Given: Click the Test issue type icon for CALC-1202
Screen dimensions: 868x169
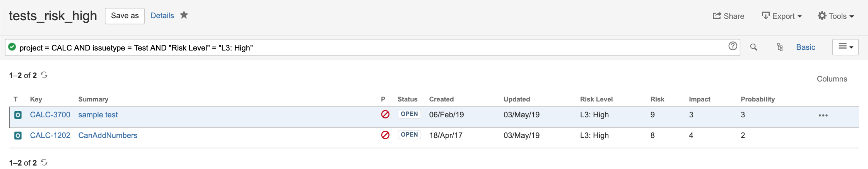Looking at the screenshot, I should click(17, 136).
